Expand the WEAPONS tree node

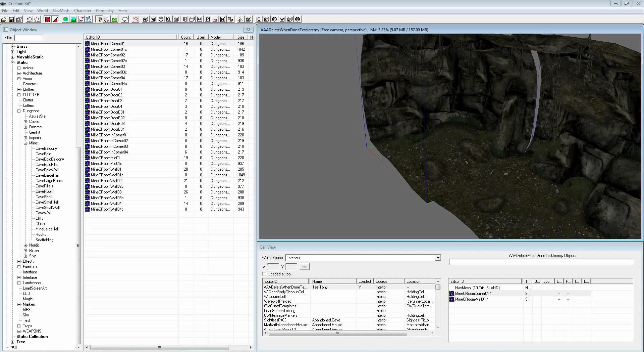[x=19, y=331]
